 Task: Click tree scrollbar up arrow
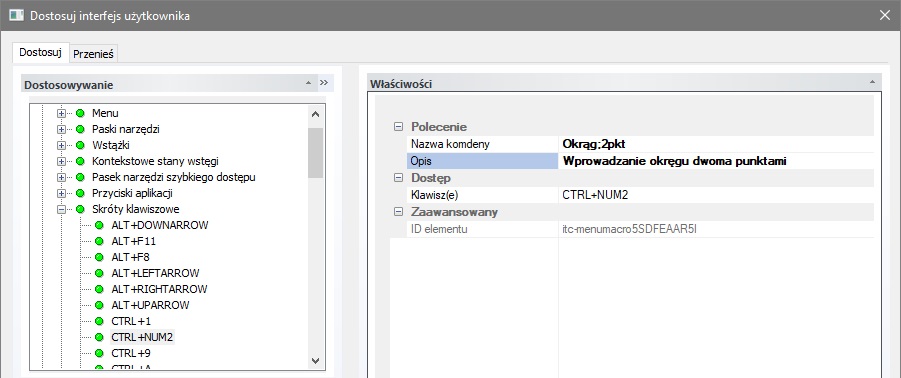click(x=315, y=114)
